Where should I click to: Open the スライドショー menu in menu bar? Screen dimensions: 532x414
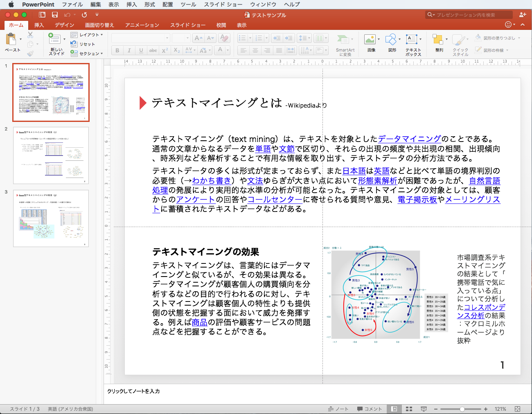pos(223,4)
